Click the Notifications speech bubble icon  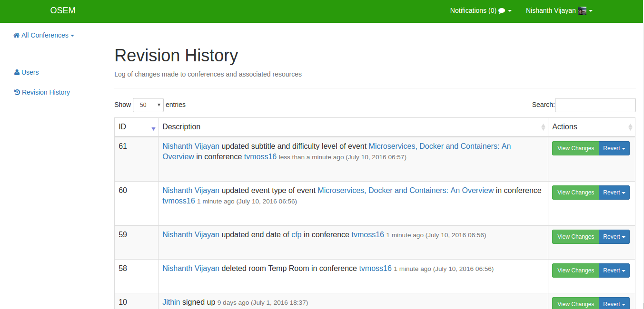click(x=502, y=11)
